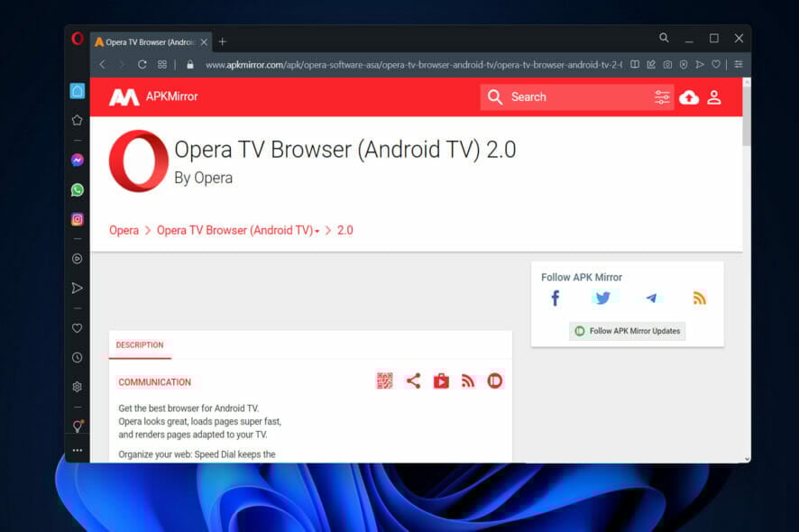Open Settings gear in sidebar
Viewport: 799px width, 532px height.
pos(77,387)
